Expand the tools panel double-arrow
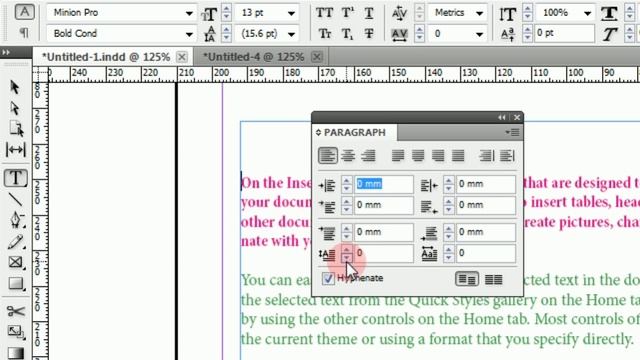640x360 pixels. [6, 52]
